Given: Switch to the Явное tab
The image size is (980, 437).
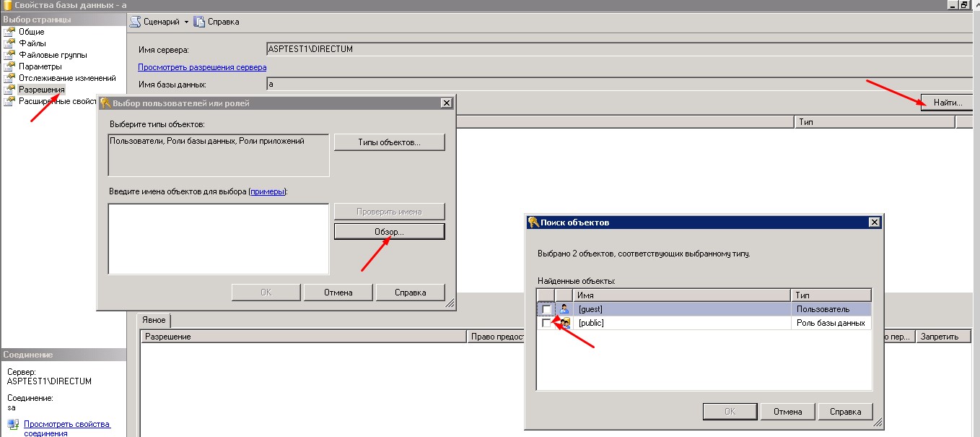Looking at the screenshot, I should coord(153,320).
